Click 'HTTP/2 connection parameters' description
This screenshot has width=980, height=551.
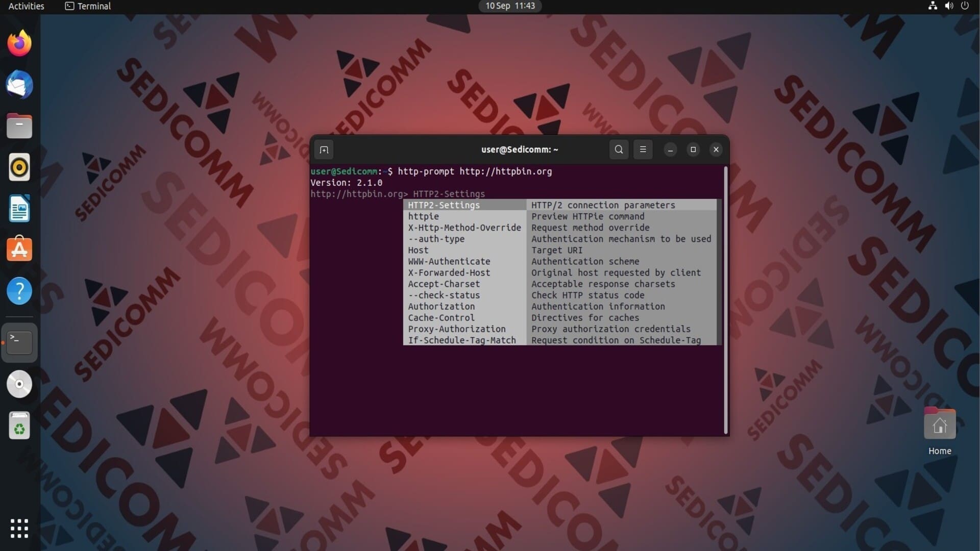click(603, 205)
